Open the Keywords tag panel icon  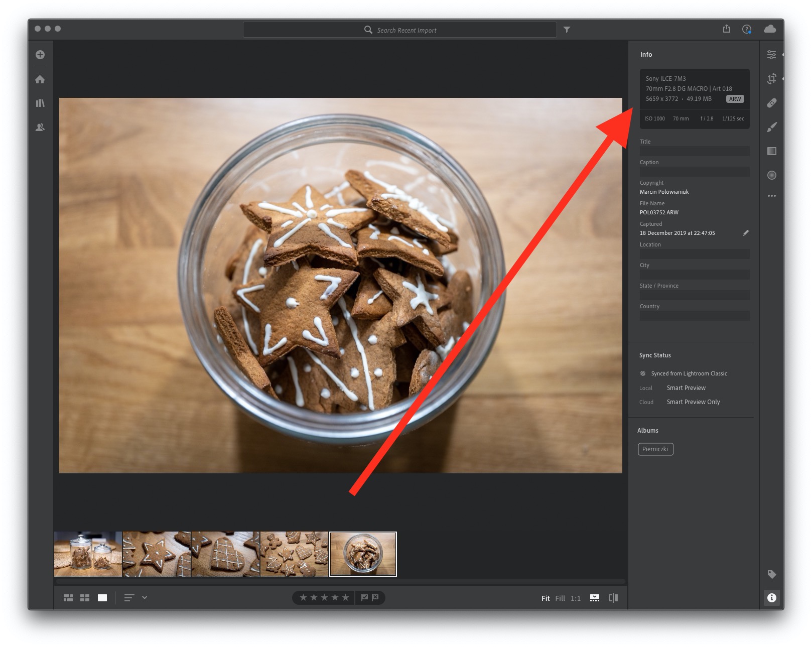[772, 574]
